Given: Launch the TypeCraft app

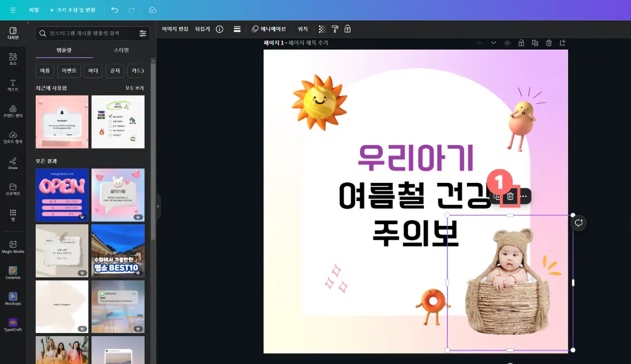Looking at the screenshot, I should pyautogui.click(x=13, y=324).
